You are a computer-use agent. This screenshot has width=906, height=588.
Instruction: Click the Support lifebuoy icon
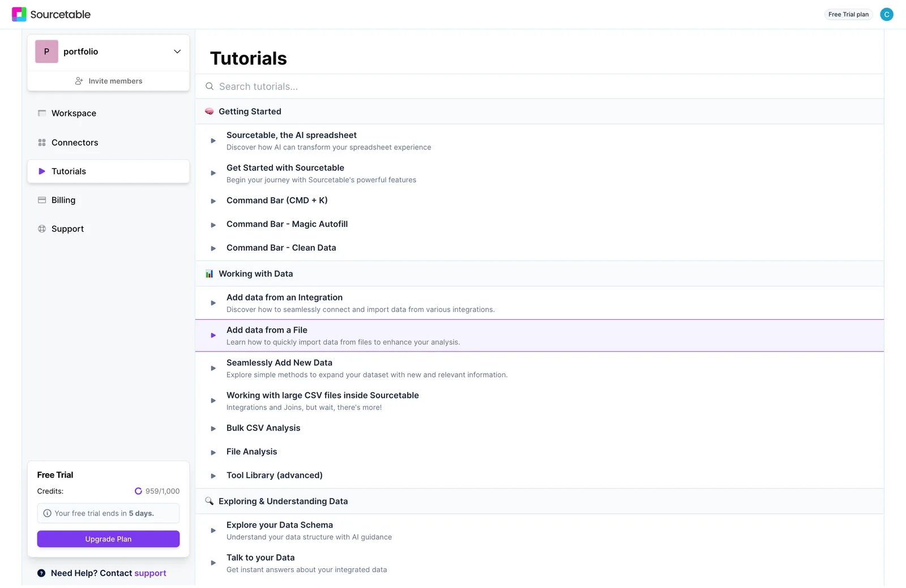(42, 229)
